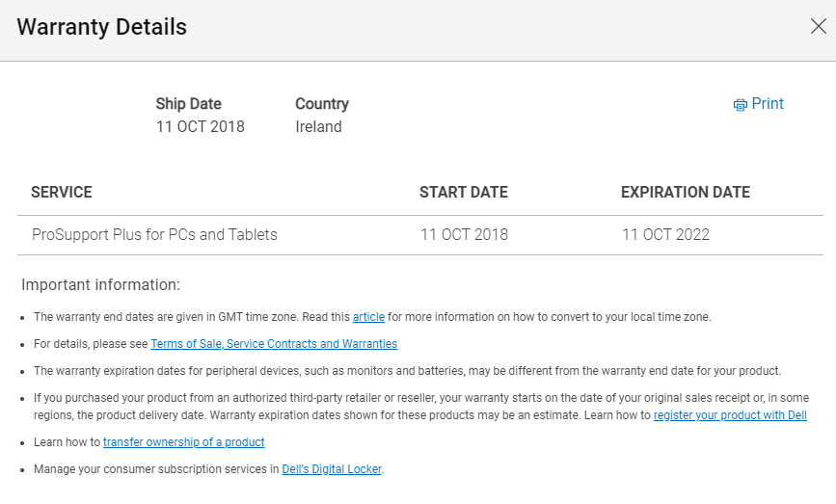Viewport: 836px width, 504px height.
Task: Open Terms of Sale, Service Contracts and Warranties
Action: pyautogui.click(x=274, y=344)
